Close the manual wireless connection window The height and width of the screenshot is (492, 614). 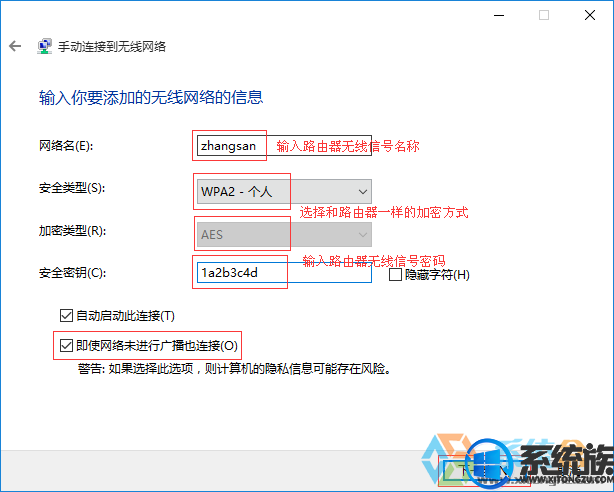(590, 15)
